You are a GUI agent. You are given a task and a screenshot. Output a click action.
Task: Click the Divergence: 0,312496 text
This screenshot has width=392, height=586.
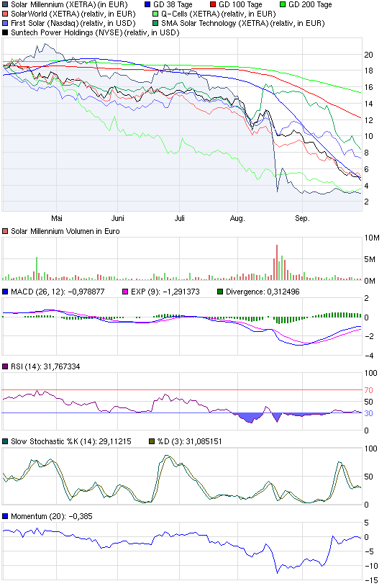(x=263, y=292)
